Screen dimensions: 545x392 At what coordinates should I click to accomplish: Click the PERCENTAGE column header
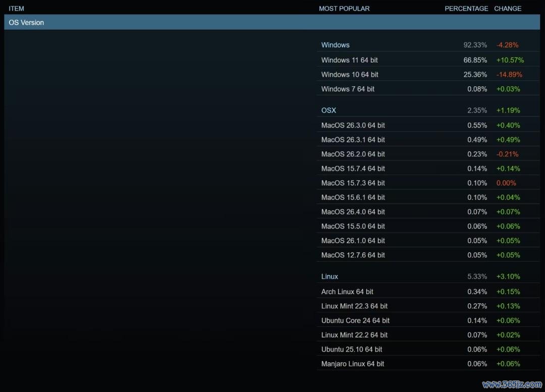466,9
